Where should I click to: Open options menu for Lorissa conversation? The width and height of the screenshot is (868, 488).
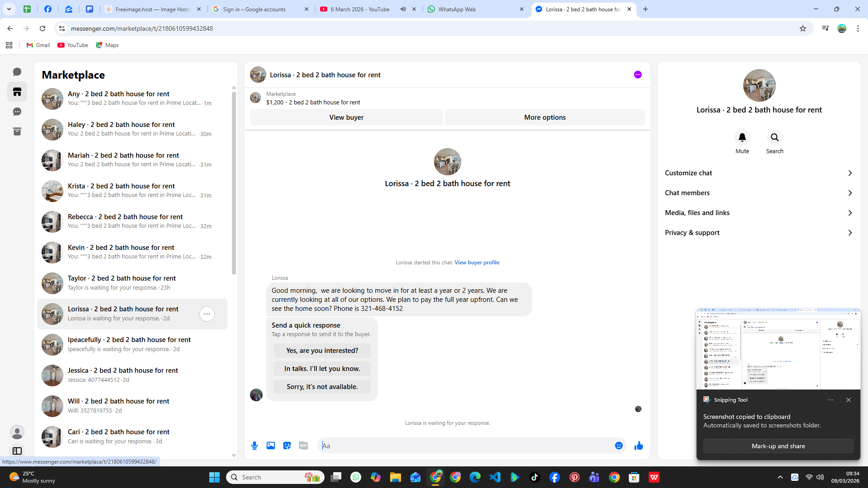(207, 314)
